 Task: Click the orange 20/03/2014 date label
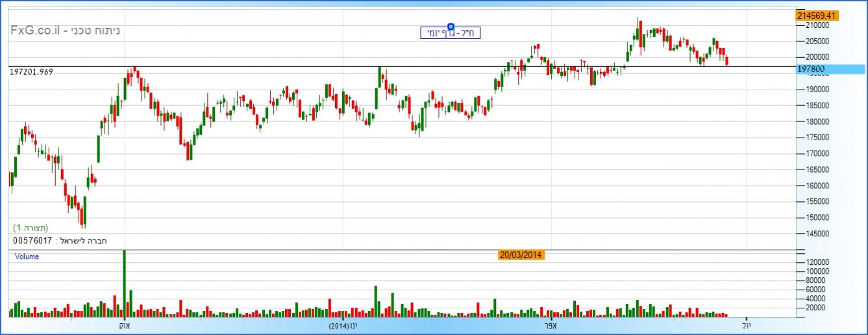pyautogui.click(x=521, y=255)
